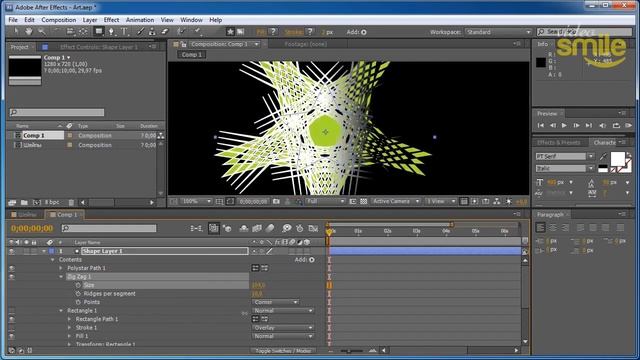Toggle stopwatch for Points property
640x360 pixels.
[78, 302]
